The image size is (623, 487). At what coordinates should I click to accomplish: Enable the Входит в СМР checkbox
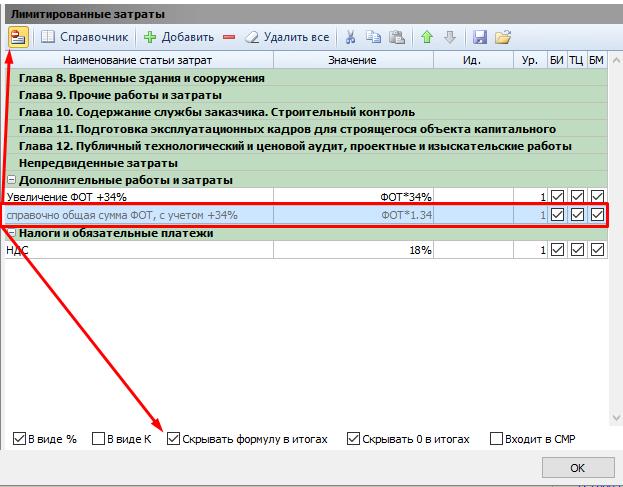[x=496, y=439]
